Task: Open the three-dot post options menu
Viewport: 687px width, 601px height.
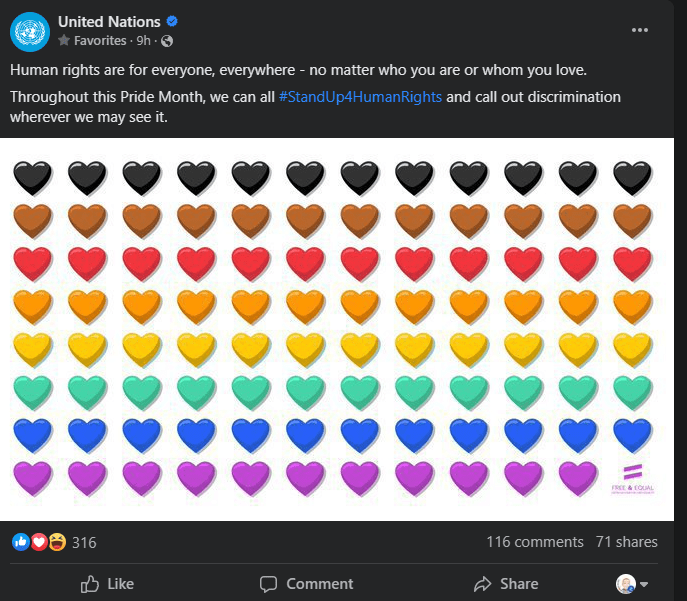Action: (641, 30)
